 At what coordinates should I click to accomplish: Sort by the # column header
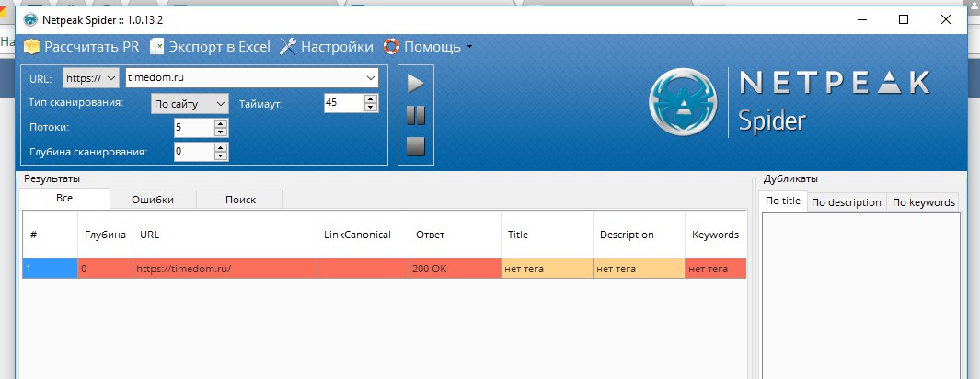[x=50, y=235]
